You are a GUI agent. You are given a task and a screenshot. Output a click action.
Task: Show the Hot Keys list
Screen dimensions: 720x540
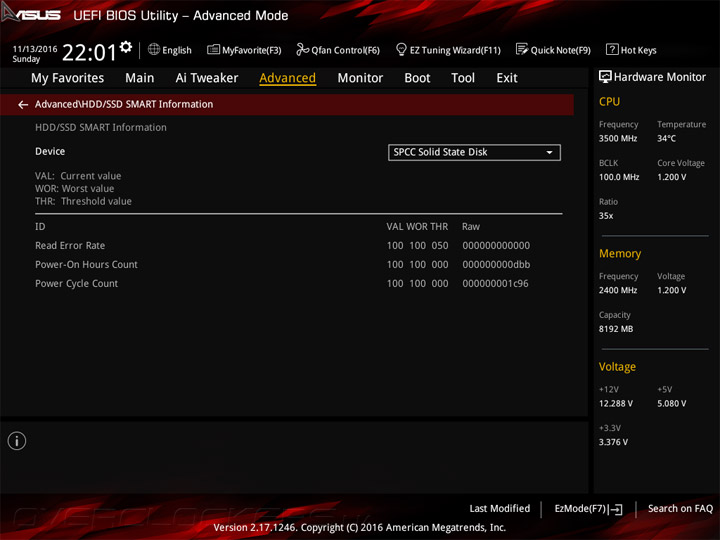(x=631, y=50)
